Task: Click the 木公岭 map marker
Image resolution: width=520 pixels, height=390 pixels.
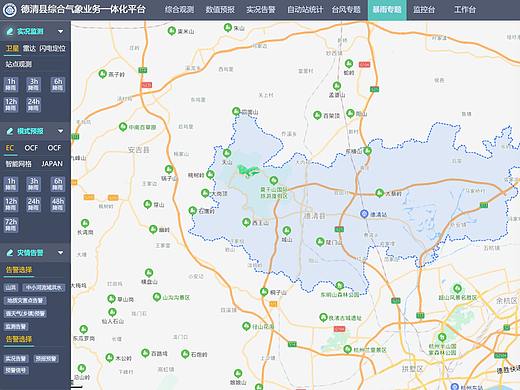Action: tap(110, 358)
